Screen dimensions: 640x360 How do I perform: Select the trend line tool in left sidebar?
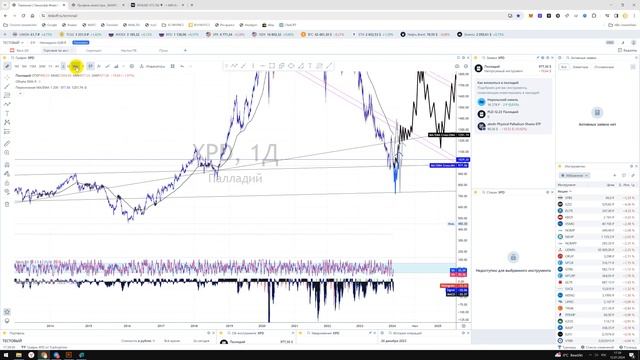pos(7,86)
